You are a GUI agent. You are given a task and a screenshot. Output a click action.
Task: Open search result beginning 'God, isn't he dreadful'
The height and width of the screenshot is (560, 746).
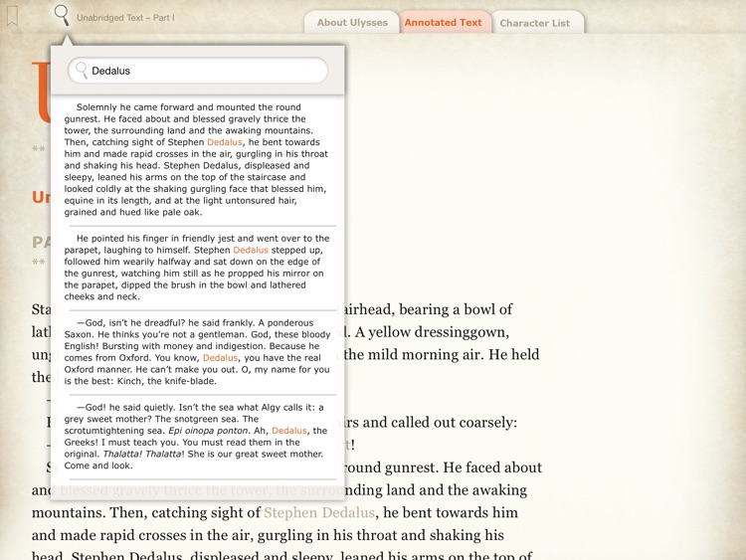197,352
